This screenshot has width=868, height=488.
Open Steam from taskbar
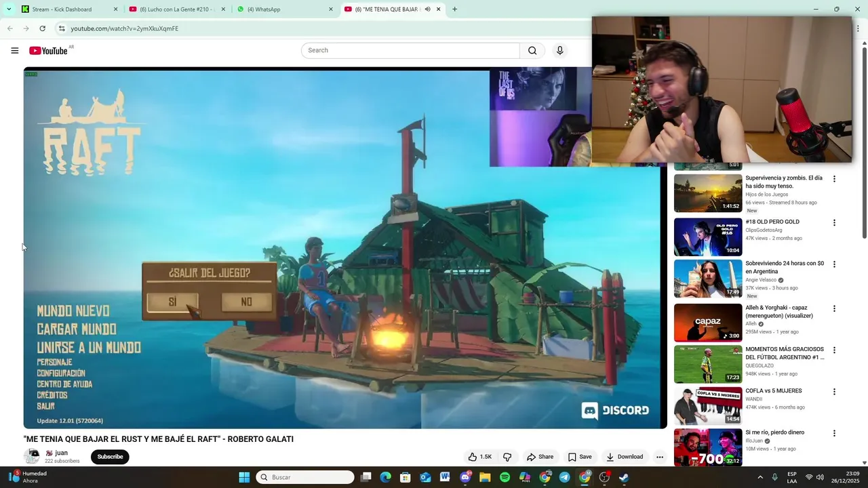tap(624, 477)
